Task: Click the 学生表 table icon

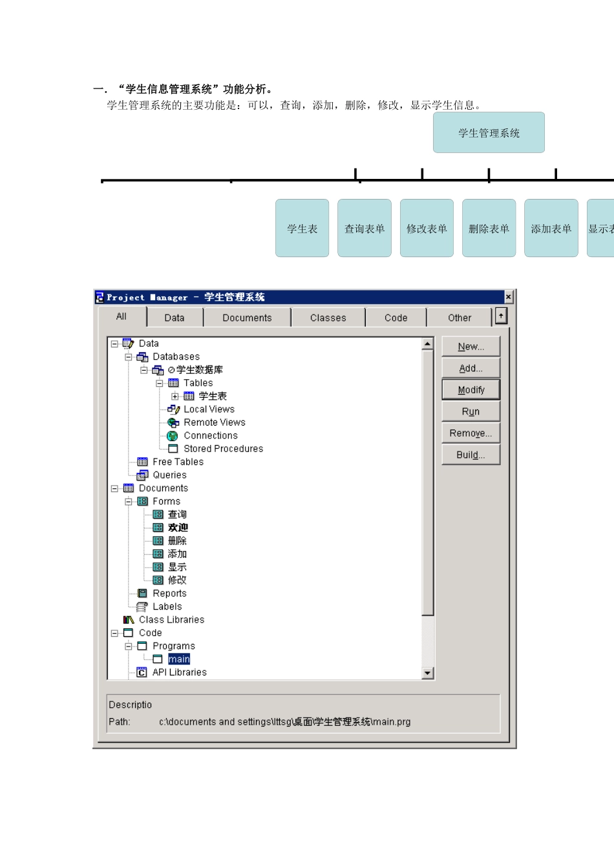Action: [189, 396]
